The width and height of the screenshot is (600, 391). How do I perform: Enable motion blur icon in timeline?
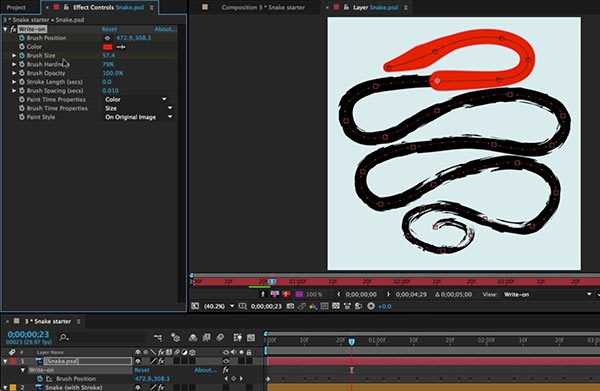pos(220,337)
